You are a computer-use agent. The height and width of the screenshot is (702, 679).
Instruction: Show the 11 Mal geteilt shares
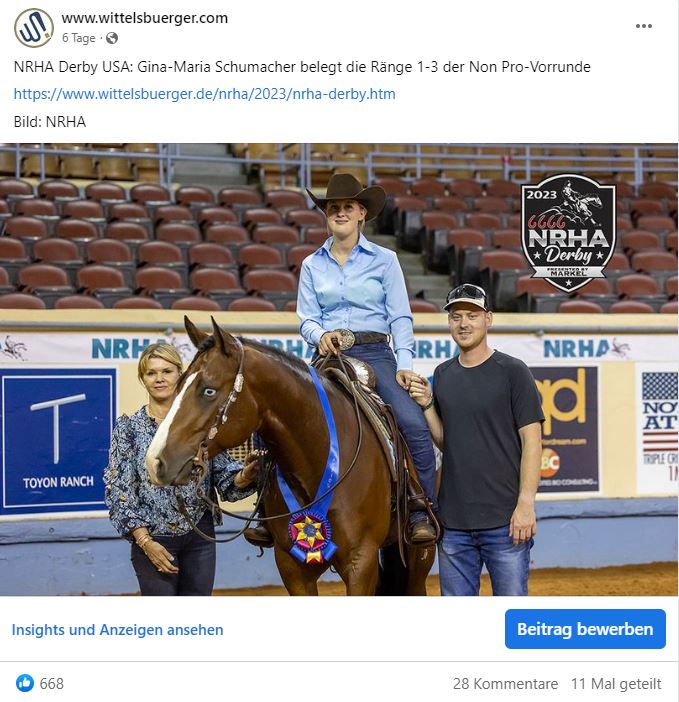tap(616, 684)
